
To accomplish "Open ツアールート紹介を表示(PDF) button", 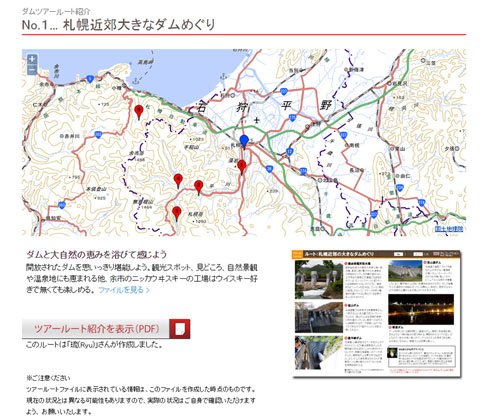I will pos(106,329).
